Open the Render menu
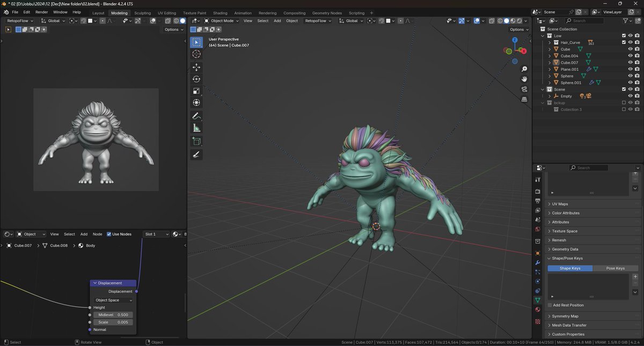Viewport: 644px width, 346px height. (x=41, y=12)
